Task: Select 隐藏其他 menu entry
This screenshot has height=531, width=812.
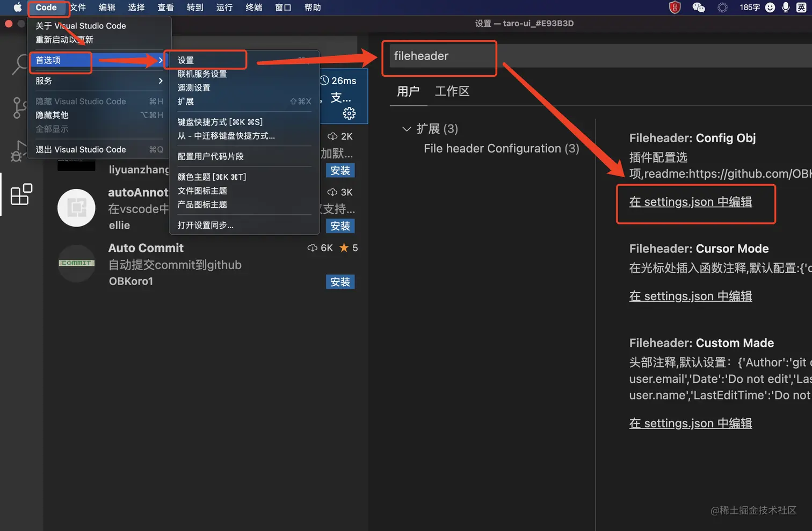Action: 99,115
